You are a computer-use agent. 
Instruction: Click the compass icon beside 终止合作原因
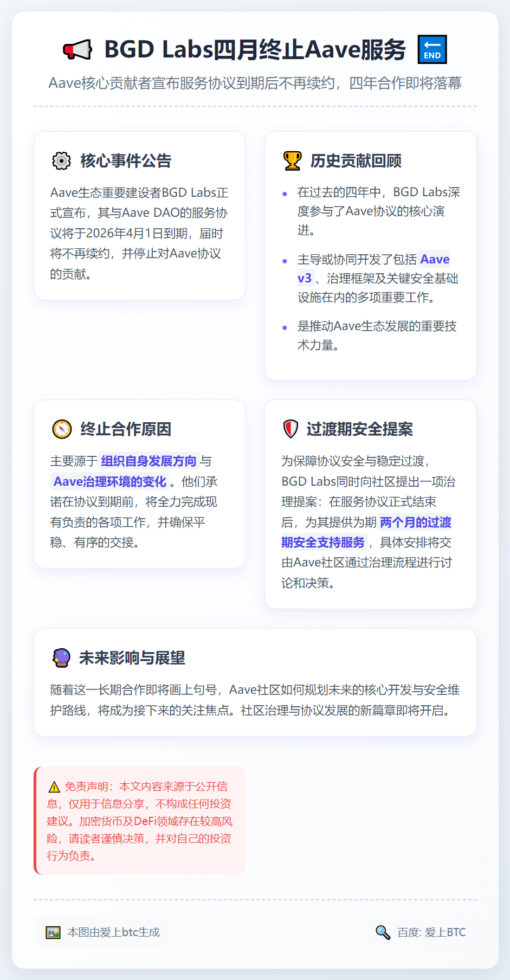pos(62,429)
